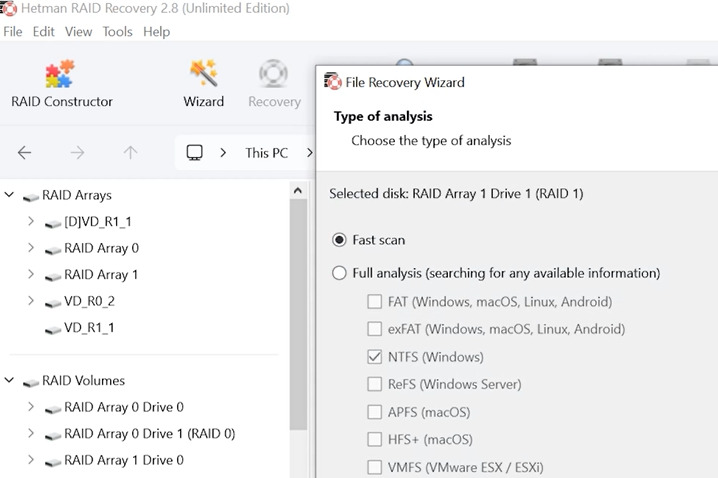The width and height of the screenshot is (718, 478).
Task: Go back with the left arrow
Action: (24, 152)
